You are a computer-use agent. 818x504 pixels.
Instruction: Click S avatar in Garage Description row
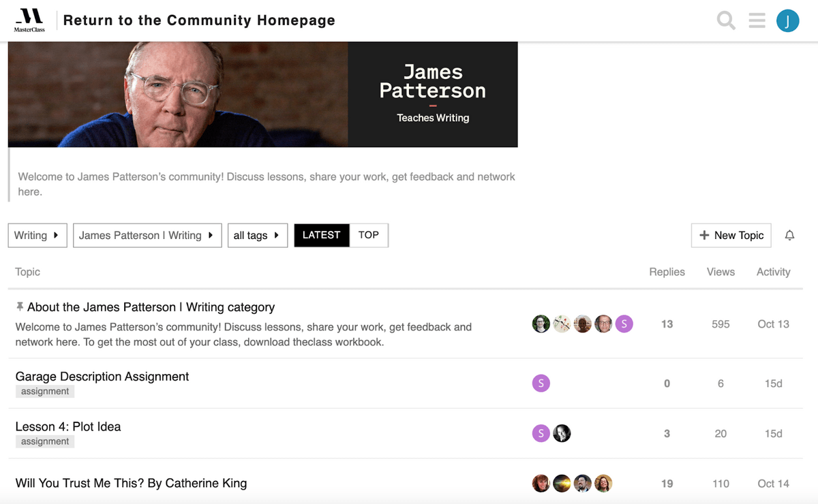click(541, 383)
